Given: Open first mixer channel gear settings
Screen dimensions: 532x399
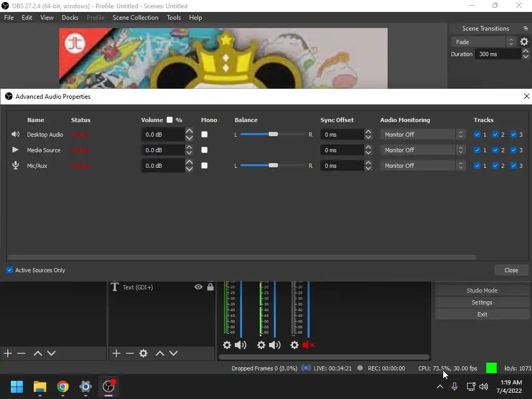Looking at the screenshot, I should point(227,345).
